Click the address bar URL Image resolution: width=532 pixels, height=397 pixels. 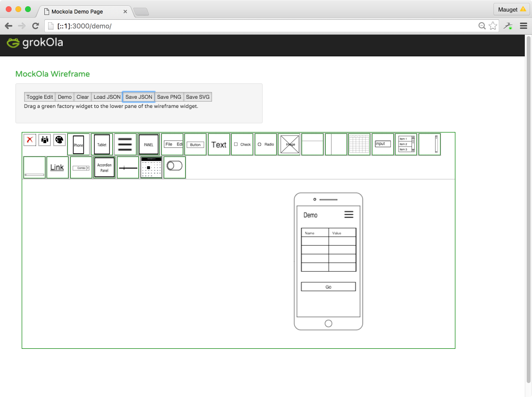(x=84, y=26)
